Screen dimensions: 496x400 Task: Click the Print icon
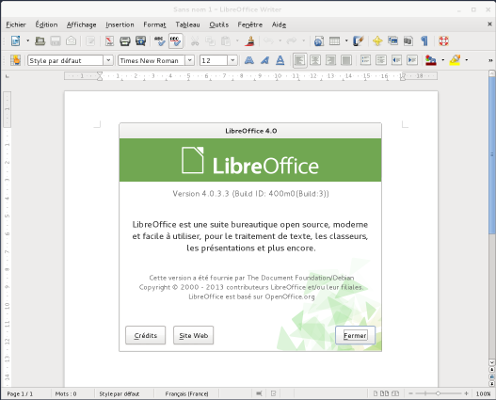tap(125, 41)
